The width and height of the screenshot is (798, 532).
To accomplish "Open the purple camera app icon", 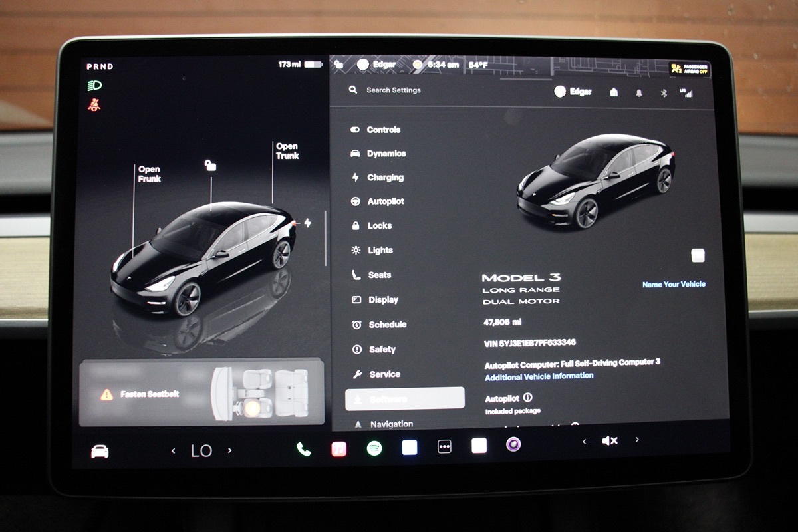I will tap(513, 444).
